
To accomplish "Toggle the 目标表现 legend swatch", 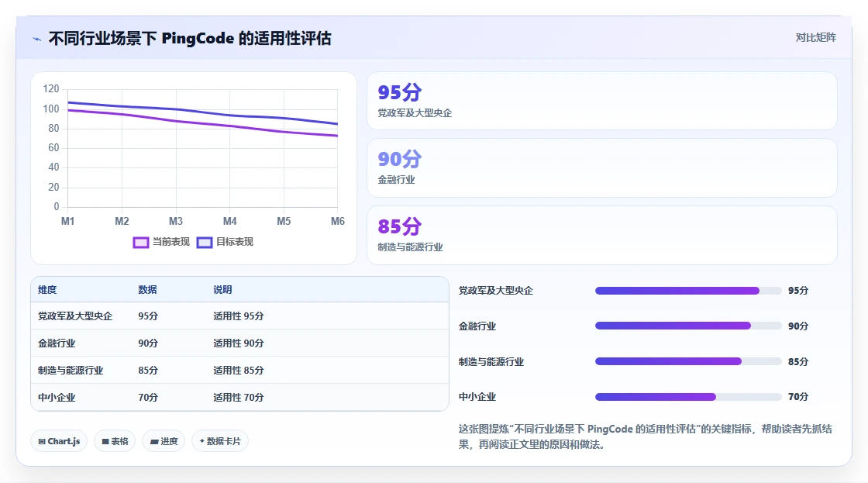I will tap(205, 243).
